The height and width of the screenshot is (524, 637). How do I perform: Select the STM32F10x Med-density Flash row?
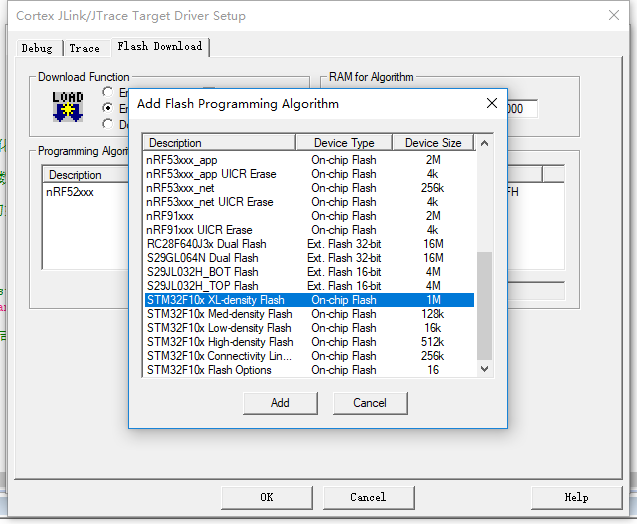310,314
